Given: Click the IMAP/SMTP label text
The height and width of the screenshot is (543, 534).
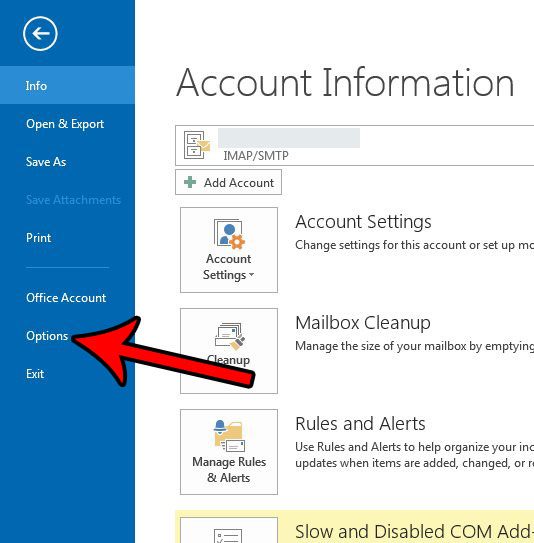Looking at the screenshot, I should pyautogui.click(x=256, y=155).
